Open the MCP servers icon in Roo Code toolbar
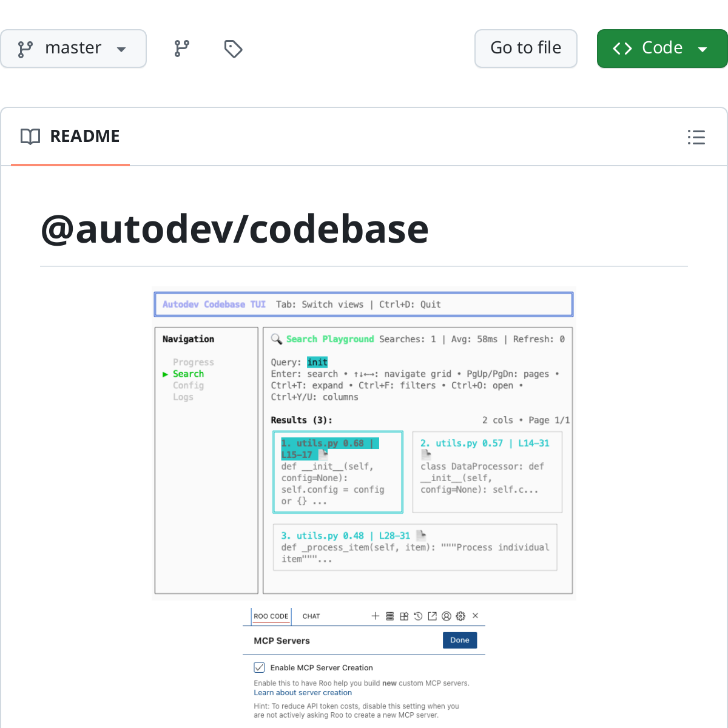 390,616
